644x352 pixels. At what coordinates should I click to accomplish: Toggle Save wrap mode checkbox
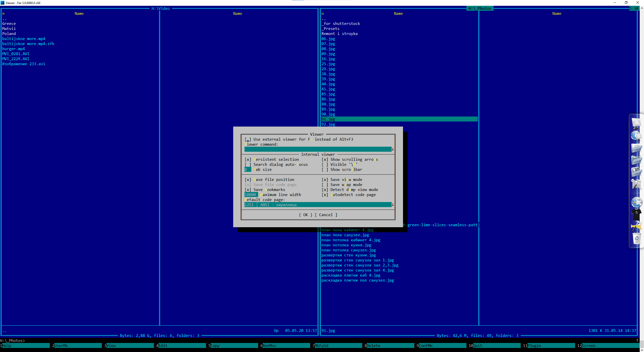pyautogui.click(x=325, y=185)
